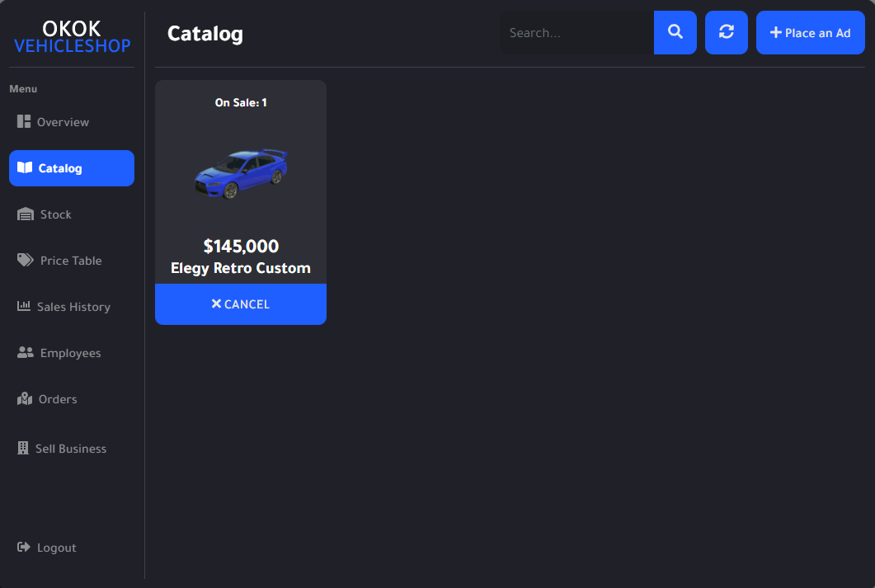This screenshot has height=588, width=875.
Task: Click the Catalog open book icon
Action: (25, 168)
